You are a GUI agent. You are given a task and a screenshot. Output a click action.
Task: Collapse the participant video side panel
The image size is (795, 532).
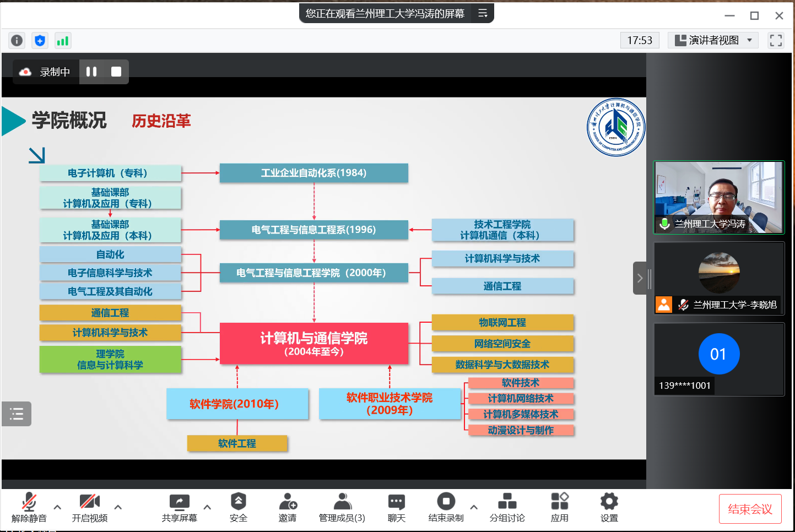pyautogui.click(x=639, y=278)
